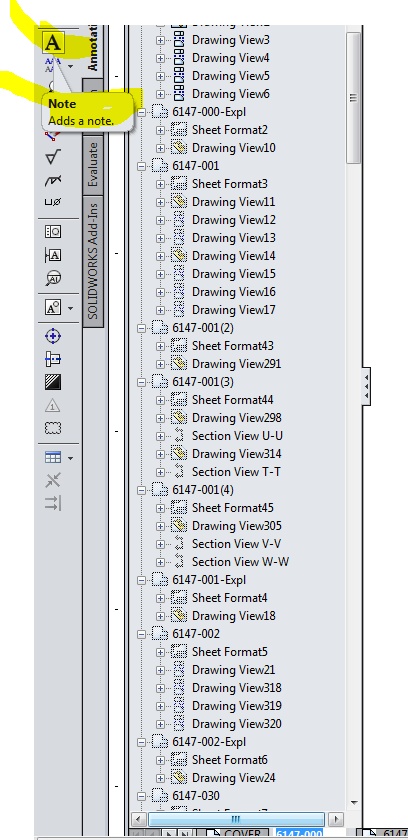Select Section View V-V item
This screenshot has width=408, height=840.
(236, 544)
